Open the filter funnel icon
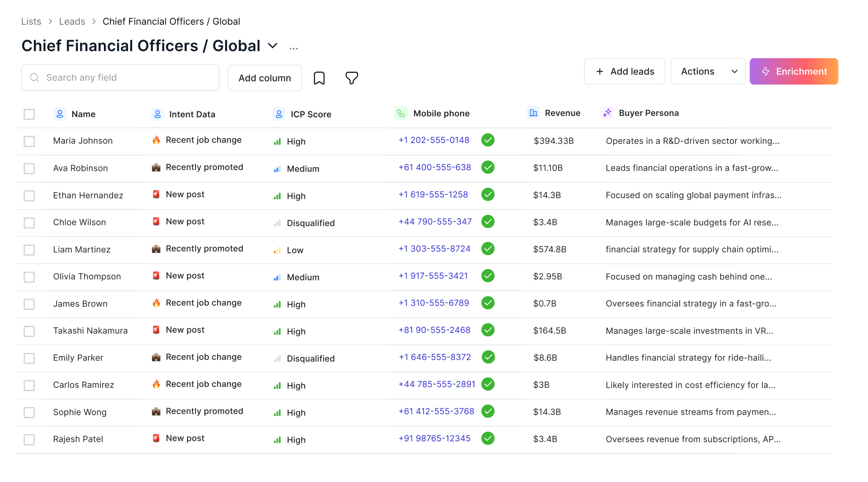 (x=351, y=78)
